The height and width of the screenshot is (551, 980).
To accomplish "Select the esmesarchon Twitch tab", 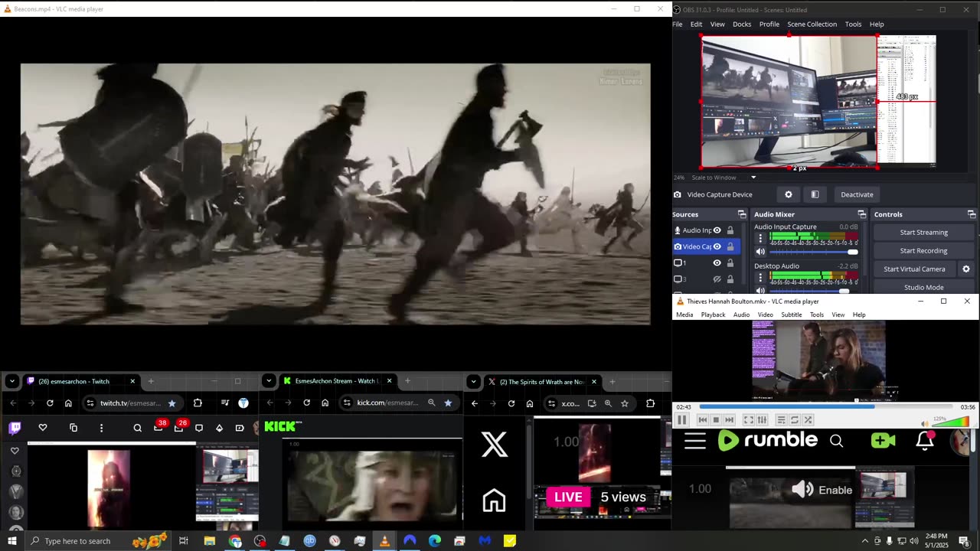I will pos(81,381).
